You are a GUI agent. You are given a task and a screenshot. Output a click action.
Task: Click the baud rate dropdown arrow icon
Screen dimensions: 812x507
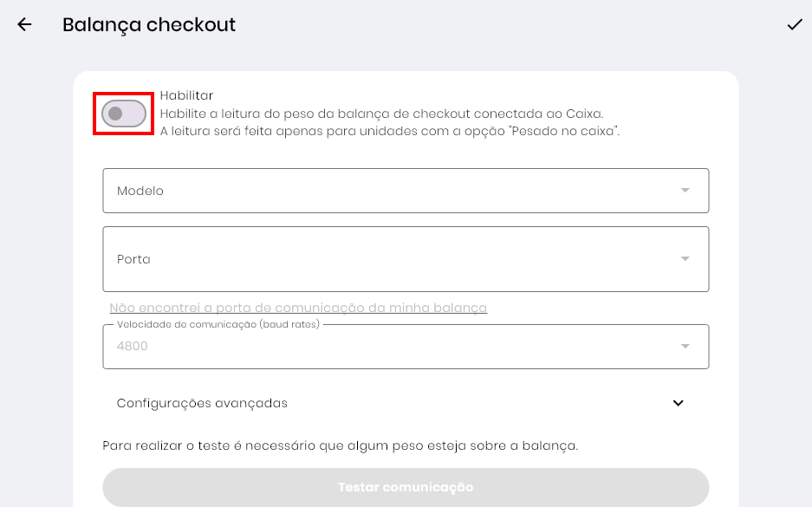pyautogui.click(x=685, y=347)
